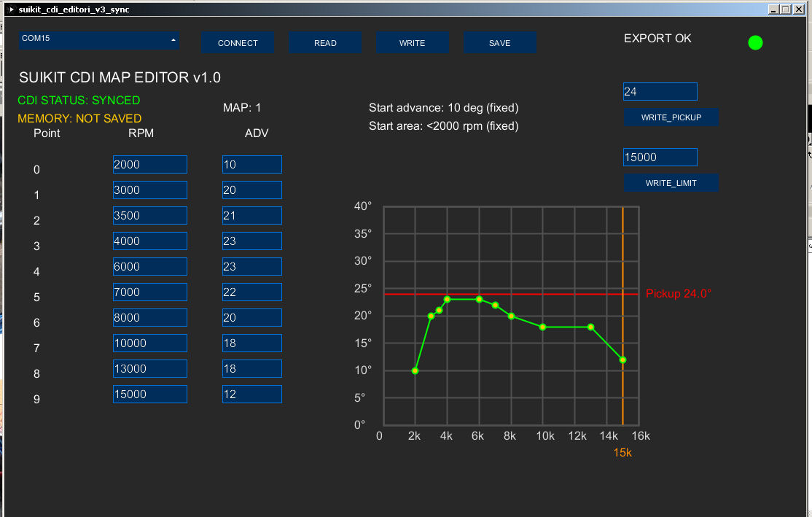812x517 pixels.
Task: Click the graph point at 2000 rpm
Action: pyautogui.click(x=415, y=371)
